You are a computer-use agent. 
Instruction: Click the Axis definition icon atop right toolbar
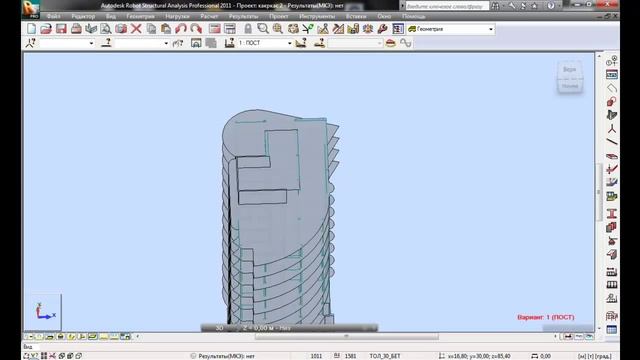(611, 61)
